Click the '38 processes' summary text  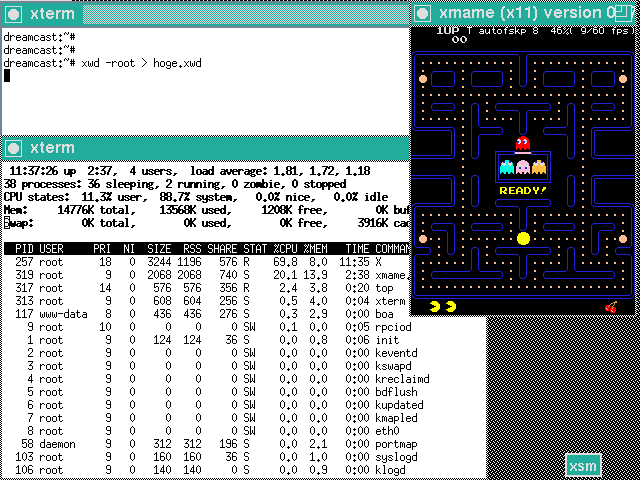point(40,184)
